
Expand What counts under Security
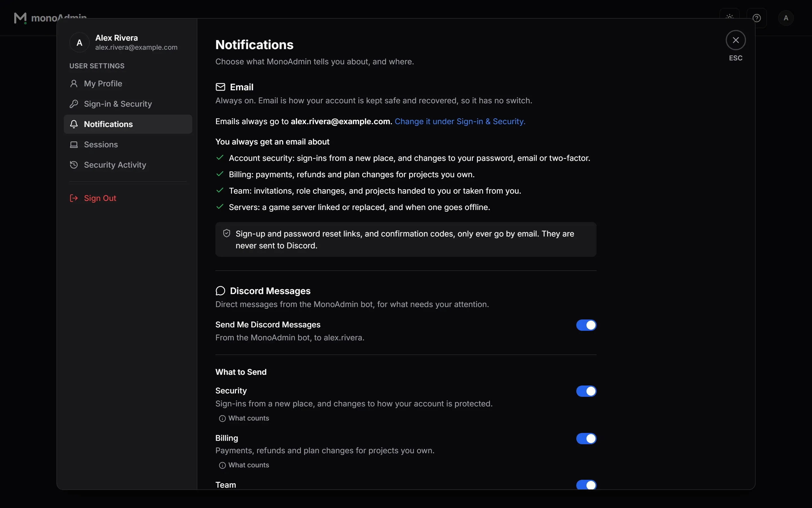pyautogui.click(x=244, y=418)
